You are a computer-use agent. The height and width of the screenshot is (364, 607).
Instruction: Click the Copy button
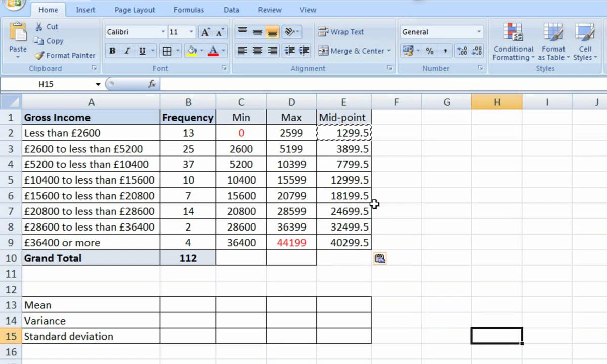(x=49, y=41)
